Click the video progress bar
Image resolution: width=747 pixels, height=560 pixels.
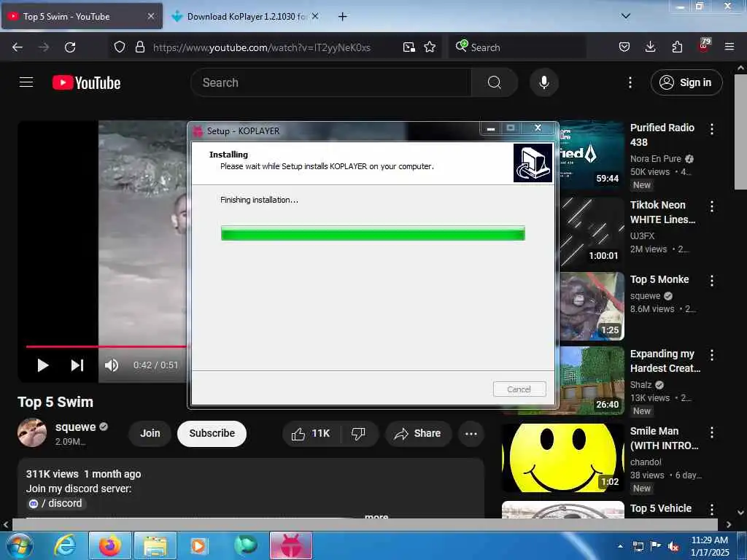coord(106,346)
